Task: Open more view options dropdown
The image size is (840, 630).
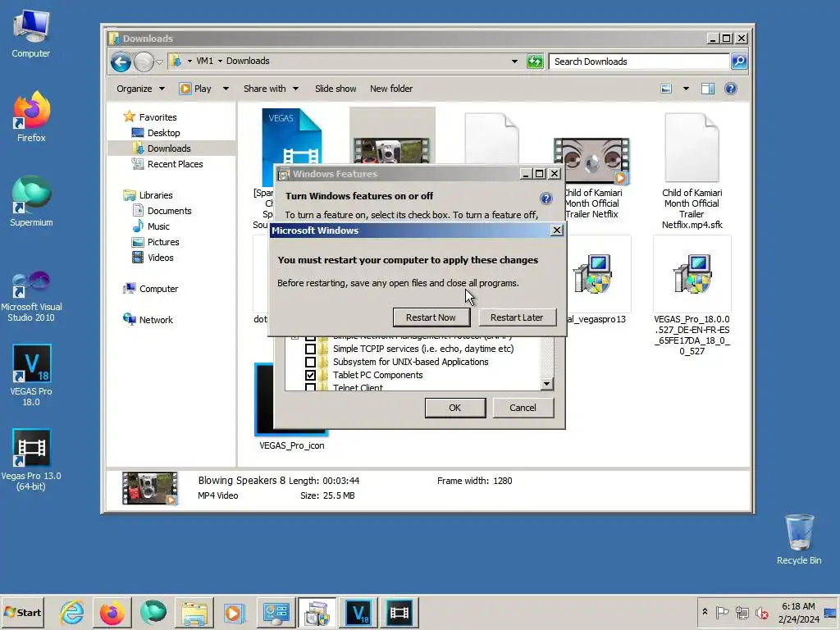Action: coord(686,89)
